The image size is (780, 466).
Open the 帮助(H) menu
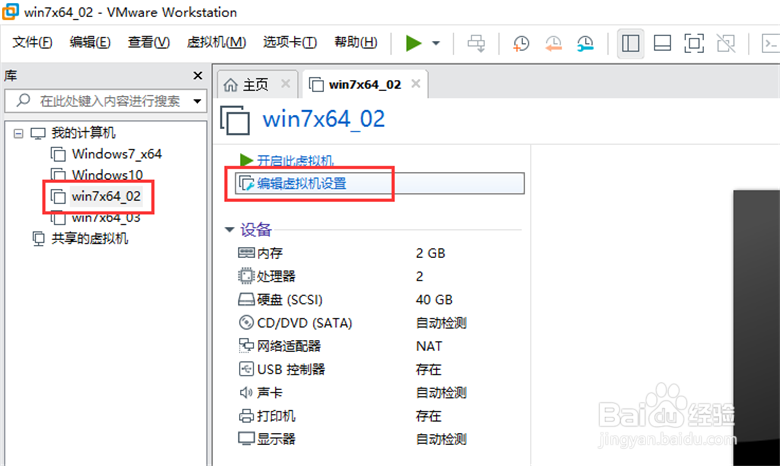pyautogui.click(x=356, y=42)
